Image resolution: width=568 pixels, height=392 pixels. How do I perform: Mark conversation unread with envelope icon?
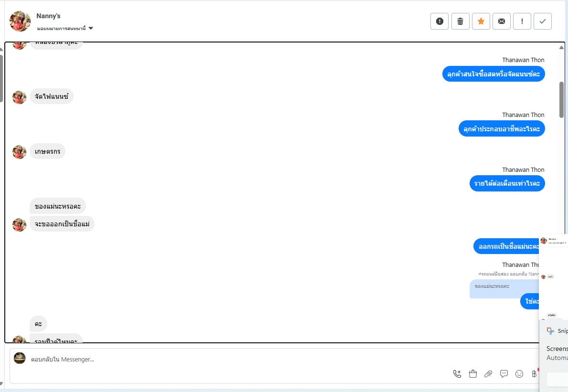coord(502,21)
